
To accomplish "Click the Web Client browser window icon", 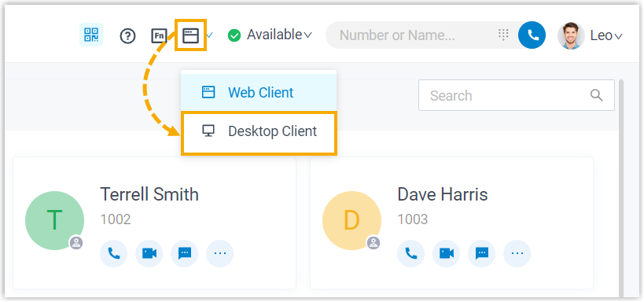I will pyautogui.click(x=208, y=92).
